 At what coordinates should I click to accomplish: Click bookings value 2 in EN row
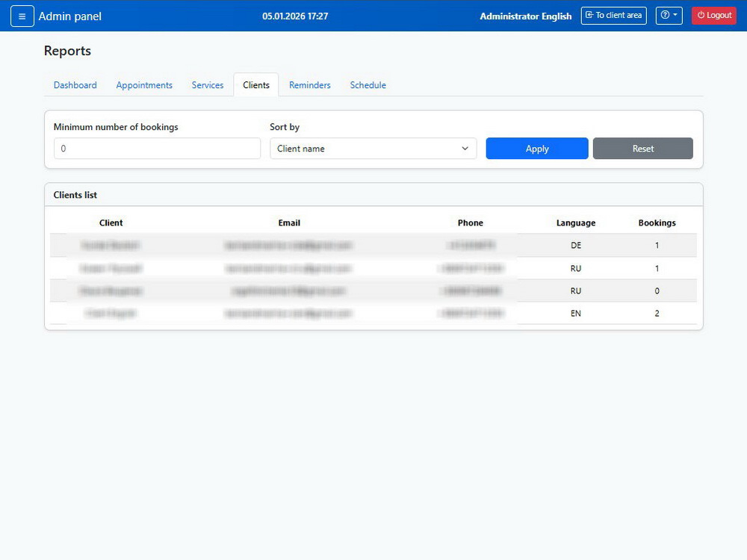657,314
